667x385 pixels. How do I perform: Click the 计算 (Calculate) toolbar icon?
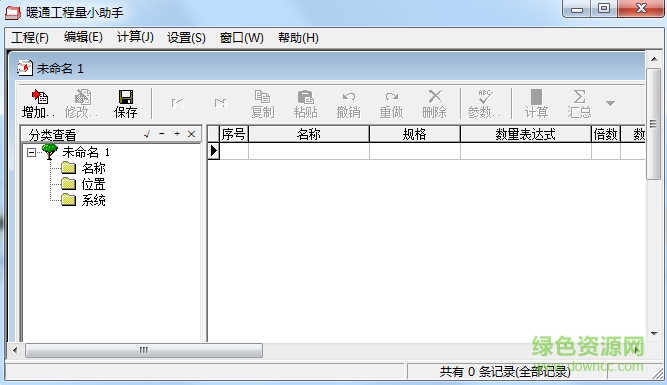[x=536, y=103]
